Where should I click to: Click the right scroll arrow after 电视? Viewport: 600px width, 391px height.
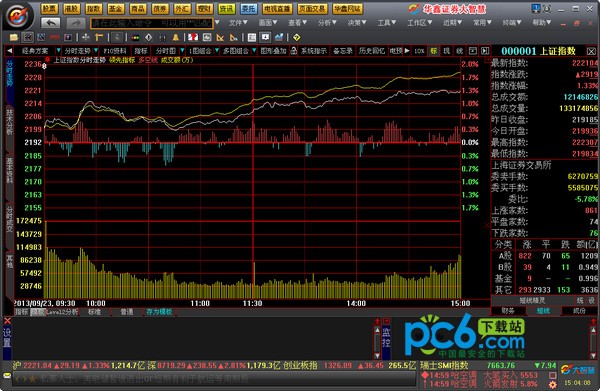tap(407, 51)
